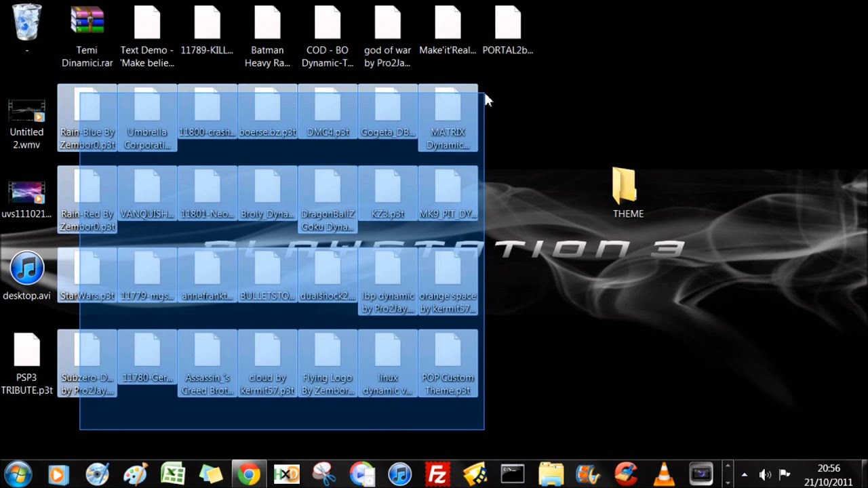Screen dimensions: 868x488
Task: Select the MK9_PIT_DY... file
Action: pos(448,194)
